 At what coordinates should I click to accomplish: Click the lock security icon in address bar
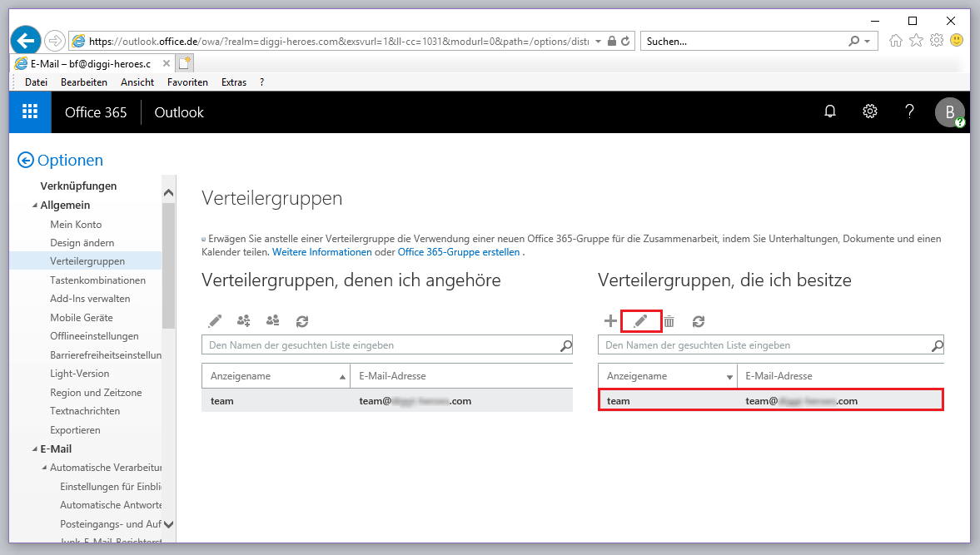tap(612, 42)
